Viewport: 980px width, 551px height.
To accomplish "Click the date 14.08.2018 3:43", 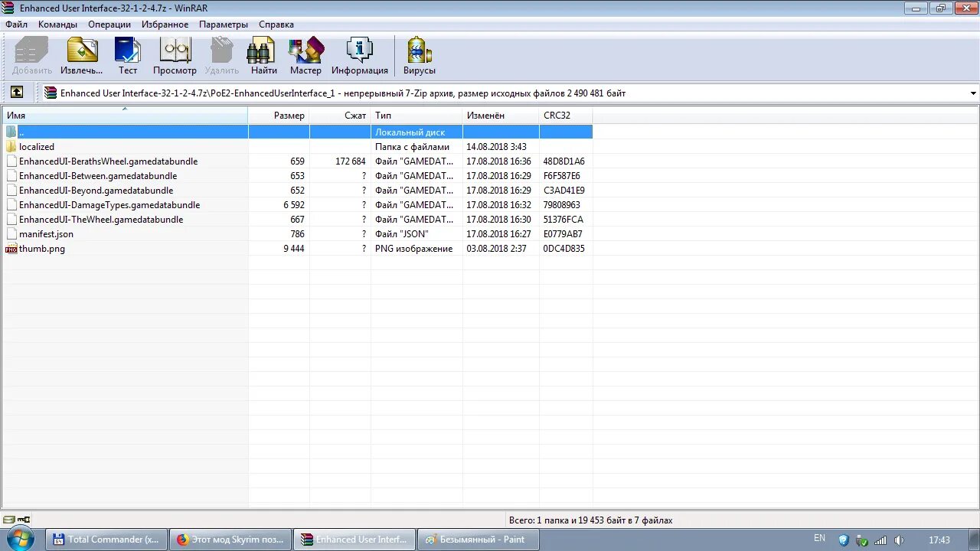I will [496, 147].
